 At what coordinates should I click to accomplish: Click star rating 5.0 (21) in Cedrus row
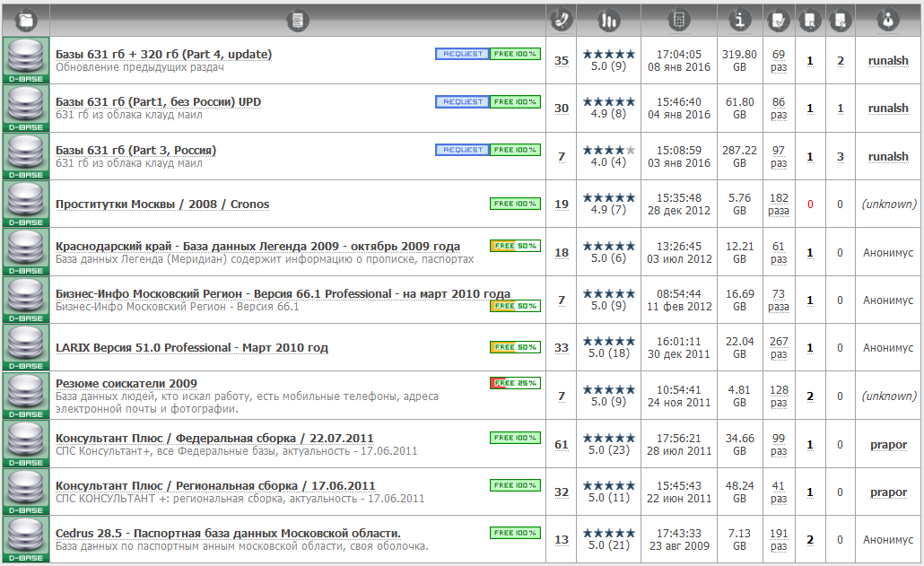pos(609,539)
